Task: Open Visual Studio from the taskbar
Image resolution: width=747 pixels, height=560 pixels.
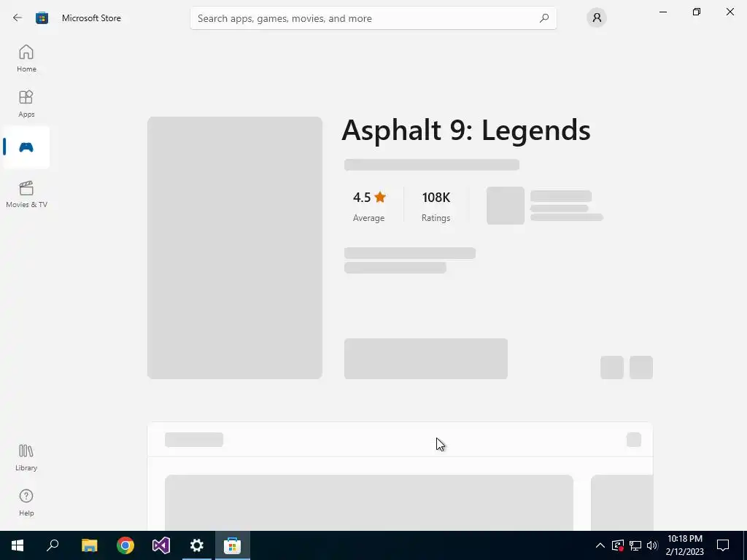Action: point(161,545)
